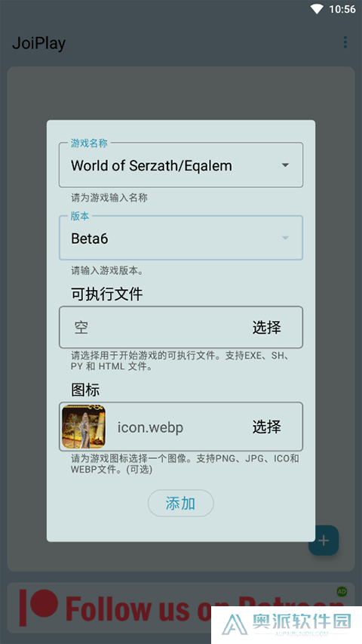Choose an executable file via 选择
This screenshot has height=644, width=362.
coord(267,328)
